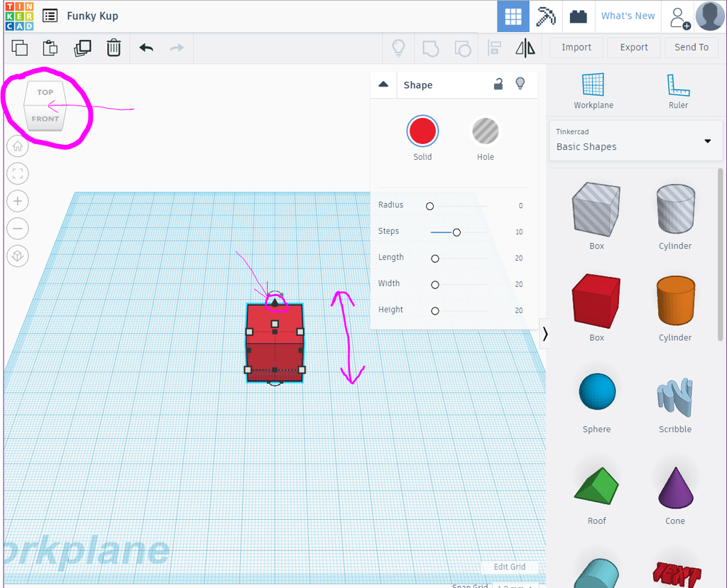Click the Funky Kup design name
The height and width of the screenshot is (588, 727).
click(x=92, y=16)
